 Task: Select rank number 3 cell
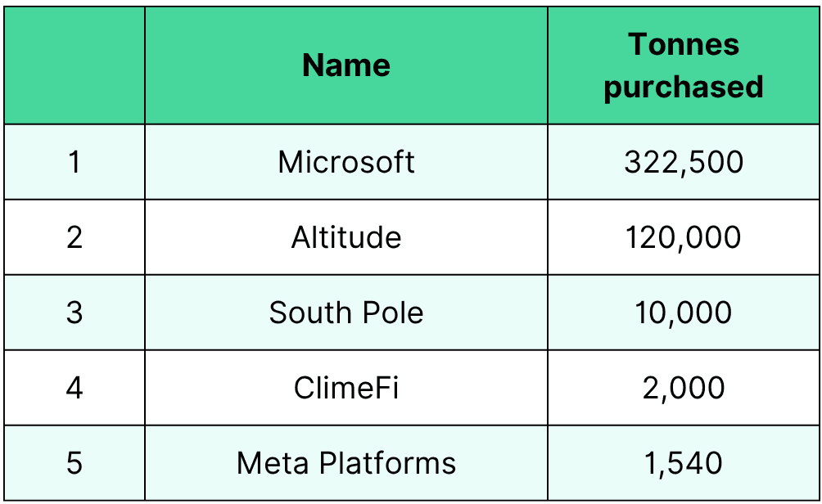tap(75, 313)
